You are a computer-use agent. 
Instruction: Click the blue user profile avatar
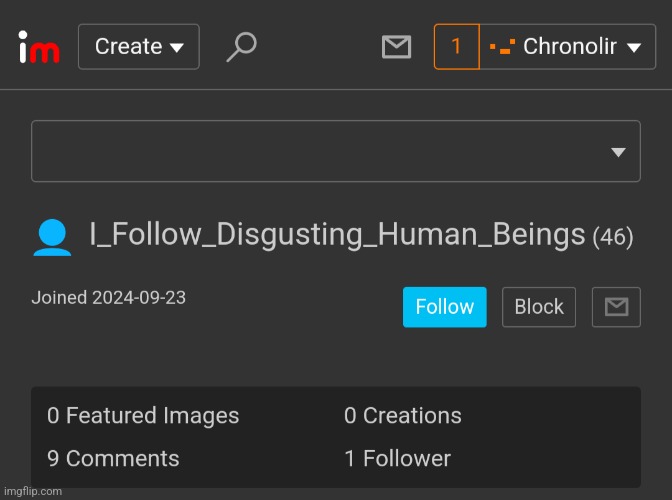coord(52,237)
